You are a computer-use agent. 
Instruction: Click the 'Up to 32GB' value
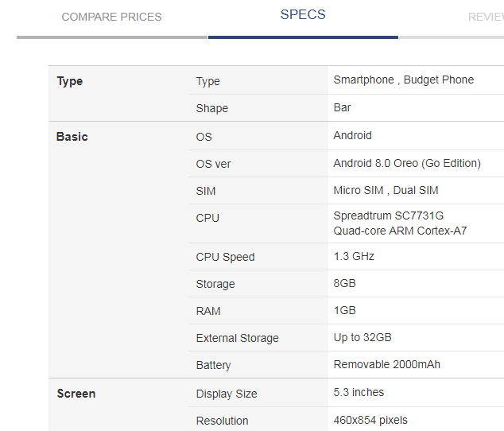[362, 337]
